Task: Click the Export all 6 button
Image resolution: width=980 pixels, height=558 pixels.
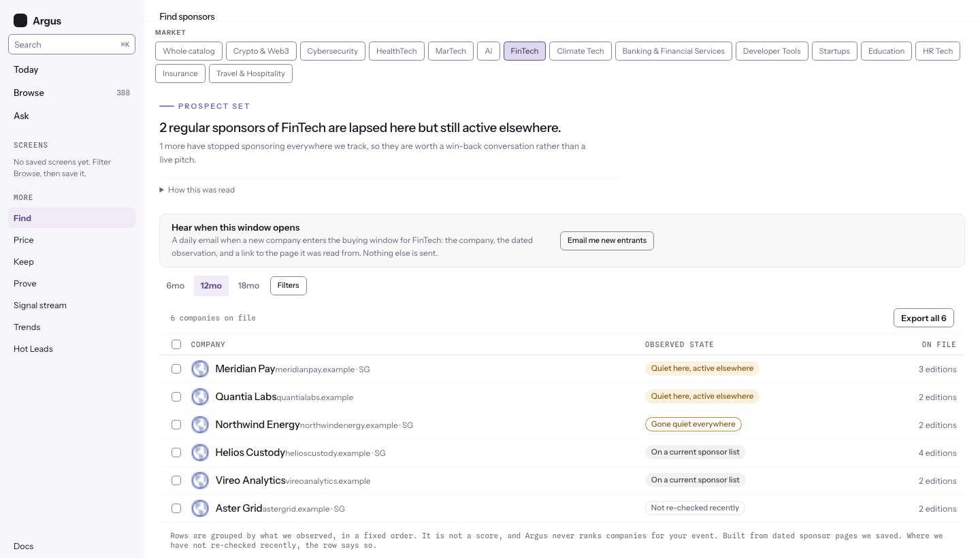Action: point(924,318)
